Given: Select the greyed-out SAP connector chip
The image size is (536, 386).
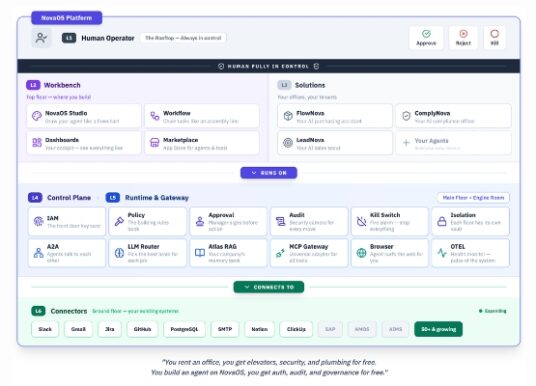Looking at the screenshot, I should (x=330, y=329).
